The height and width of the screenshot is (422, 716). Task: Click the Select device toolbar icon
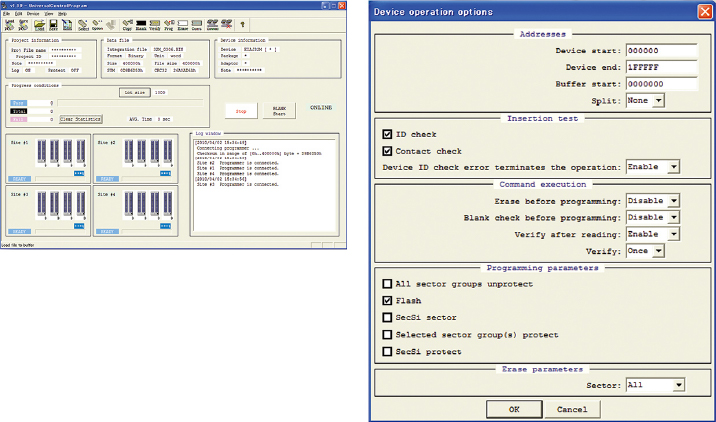[83, 25]
